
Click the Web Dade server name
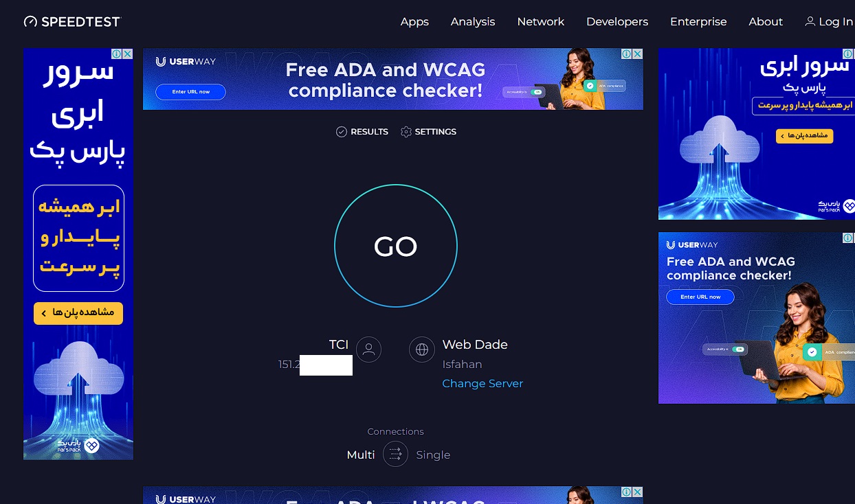coord(475,344)
